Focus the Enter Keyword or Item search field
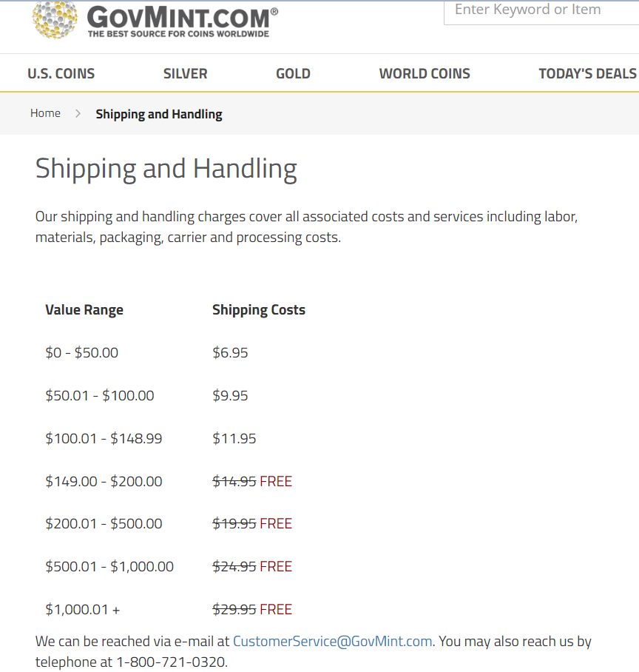Screen dimensions: 639x672 541,13
